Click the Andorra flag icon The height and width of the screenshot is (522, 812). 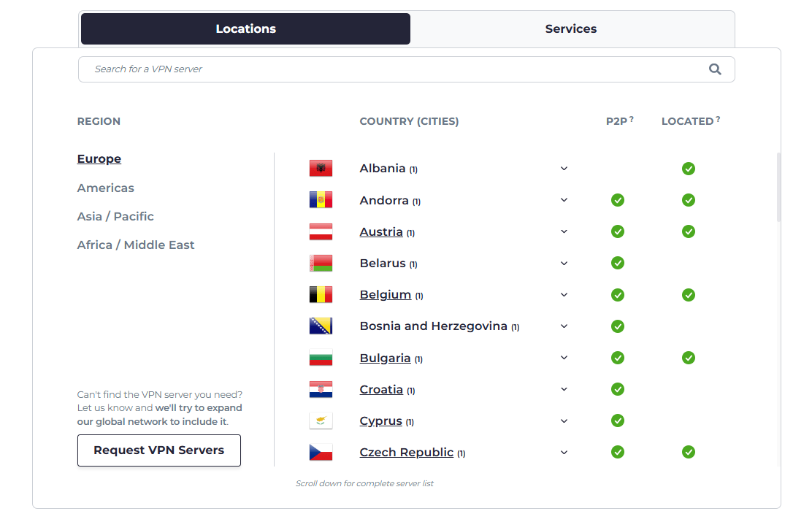321,200
